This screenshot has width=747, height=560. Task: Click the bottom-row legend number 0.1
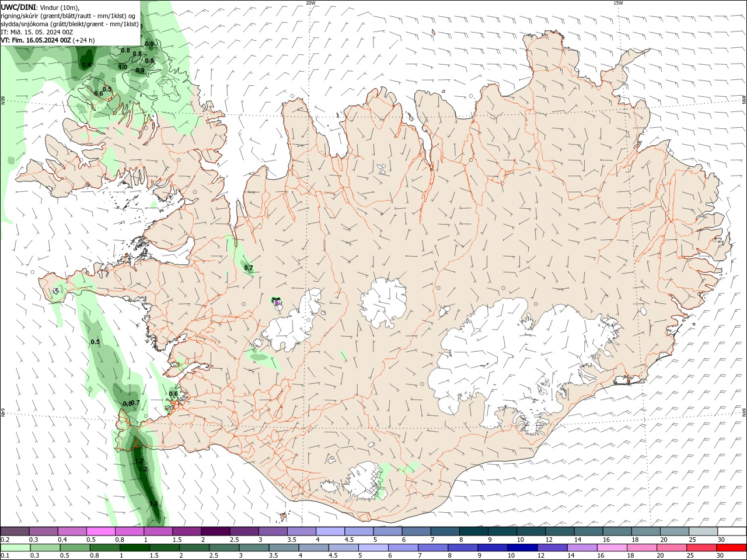[x=5, y=555]
